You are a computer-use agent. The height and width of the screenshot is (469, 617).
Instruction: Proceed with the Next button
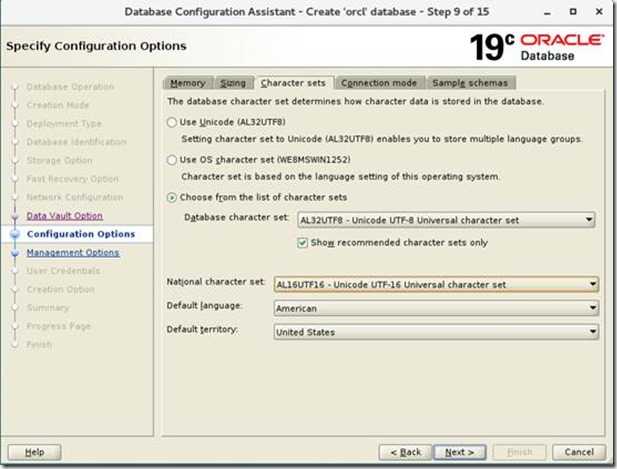(459, 452)
